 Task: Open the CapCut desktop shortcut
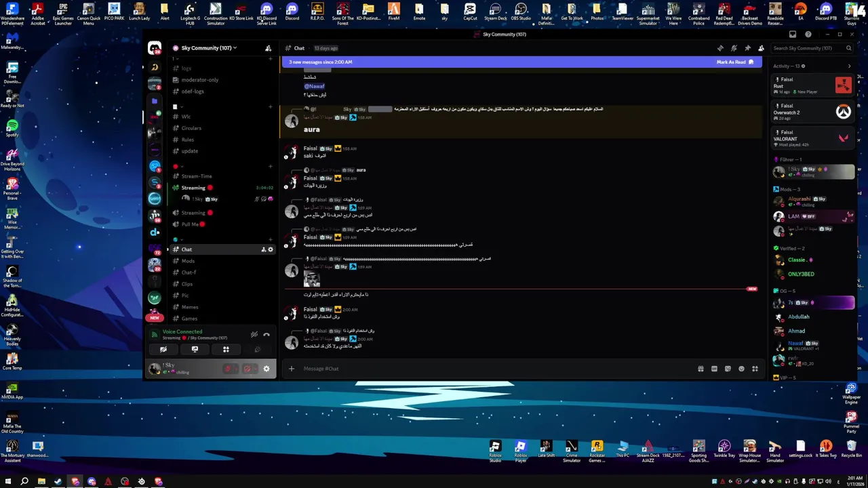coord(470,13)
